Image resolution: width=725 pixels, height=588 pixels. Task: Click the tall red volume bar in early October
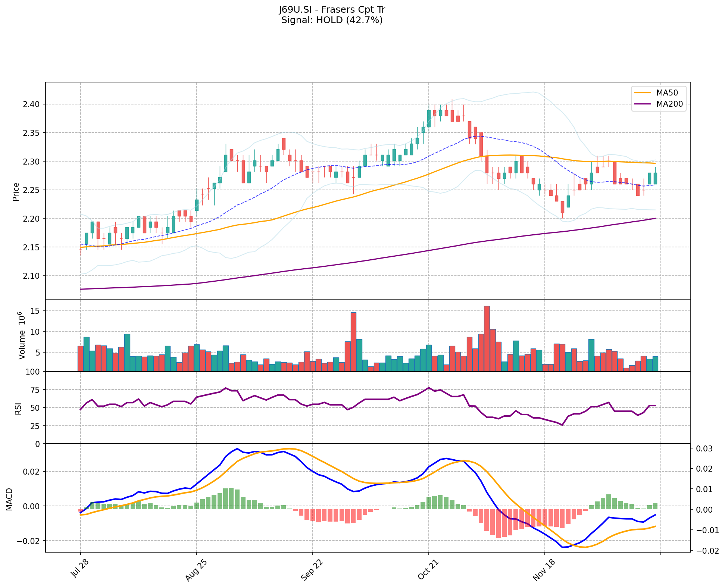pyautogui.click(x=353, y=341)
